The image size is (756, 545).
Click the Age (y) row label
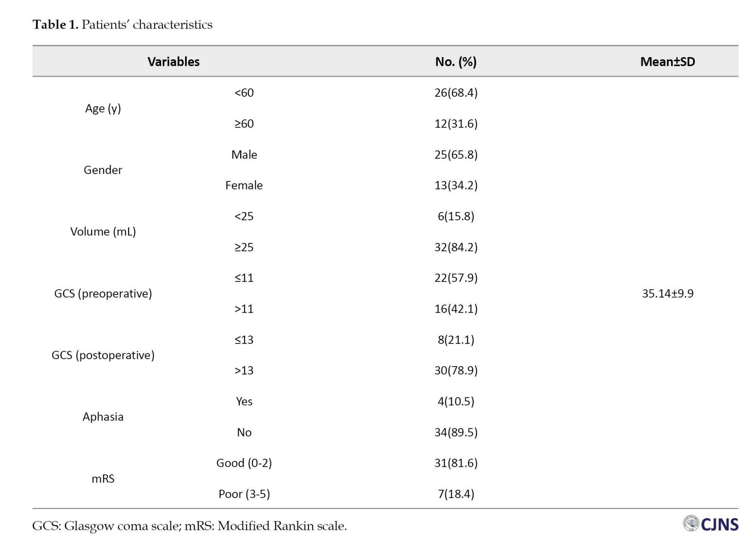(103, 108)
